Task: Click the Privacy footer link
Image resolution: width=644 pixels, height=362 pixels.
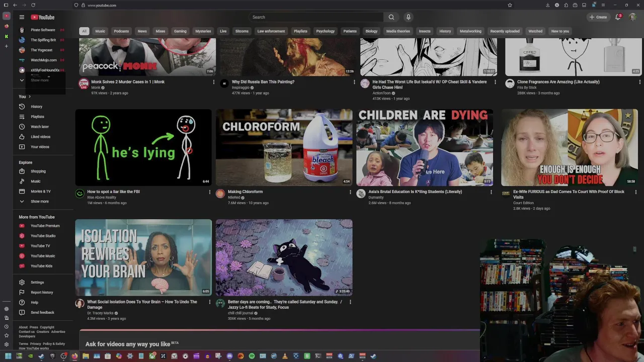Action: pyautogui.click(x=35, y=344)
